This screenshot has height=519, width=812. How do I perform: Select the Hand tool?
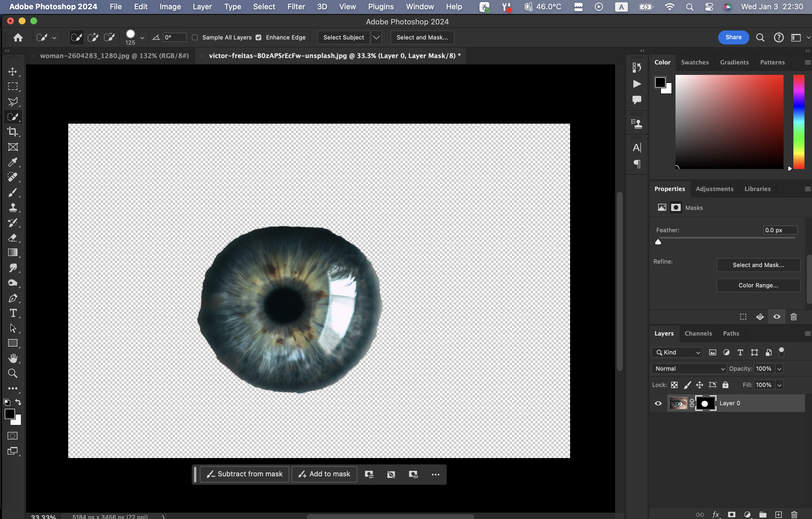coord(12,358)
